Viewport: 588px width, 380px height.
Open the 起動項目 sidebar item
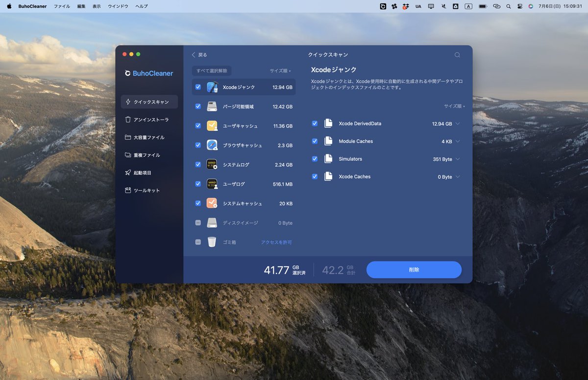[149, 172]
